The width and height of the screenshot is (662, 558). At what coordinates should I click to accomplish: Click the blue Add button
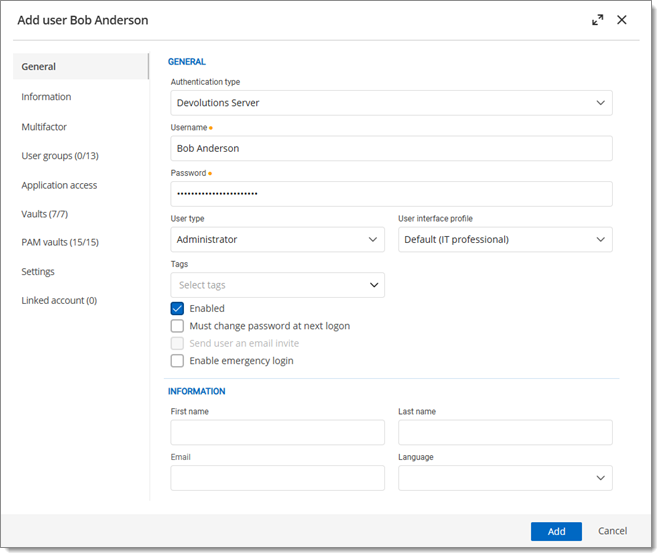click(556, 531)
